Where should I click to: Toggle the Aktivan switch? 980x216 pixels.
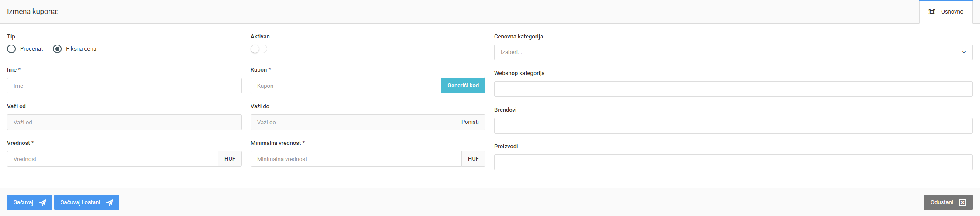point(259,49)
